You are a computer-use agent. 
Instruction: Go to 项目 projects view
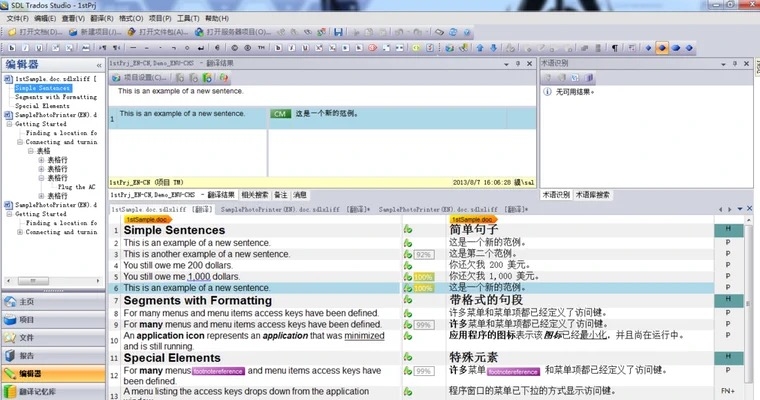tap(53, 320)
